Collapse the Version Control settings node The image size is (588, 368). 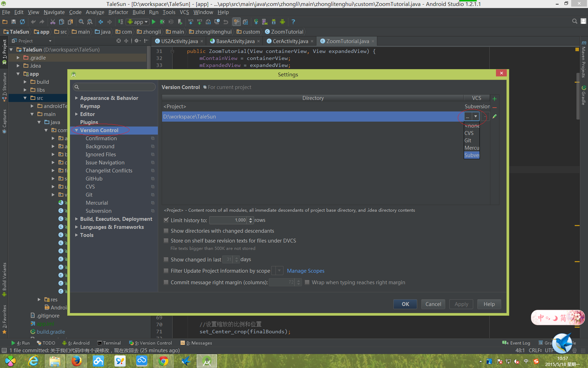[76, 130]
